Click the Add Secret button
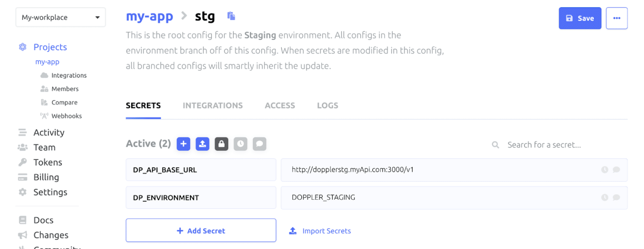644x249 pixels. pos(201,231)
